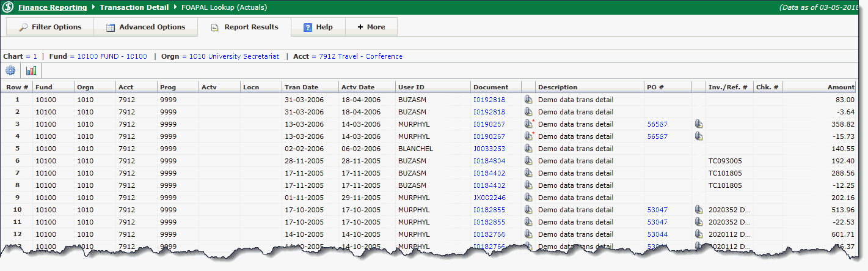Sort by the Tran Date column header
This screenshot has height=271, width=868.
pyautogui.click(x=301, y=87)
